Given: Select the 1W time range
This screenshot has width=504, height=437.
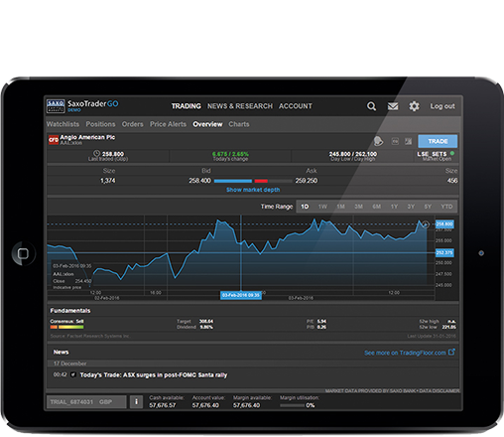Looking at the screenshot, I should 322,207.
